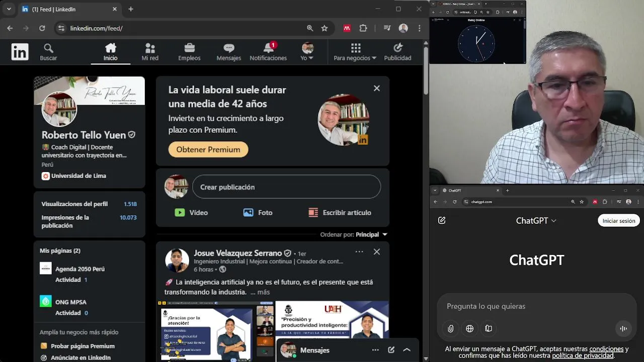Click 'Pregunta lo que quieras' input
The image size is (644, 362).
click(x=536, y=306)
